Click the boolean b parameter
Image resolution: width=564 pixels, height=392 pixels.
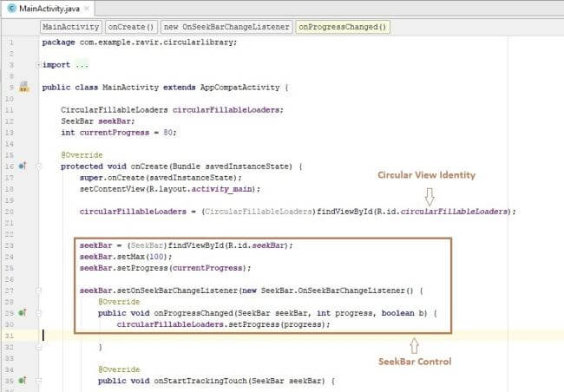[402, 313]
